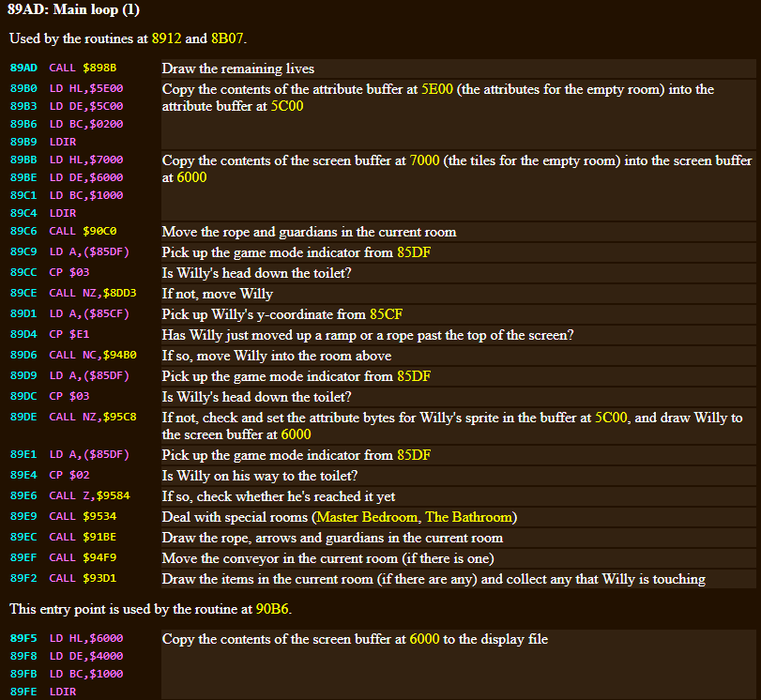Open the Master Bedroom room link
Screen dimensions: 761x700
pos(367,518)
